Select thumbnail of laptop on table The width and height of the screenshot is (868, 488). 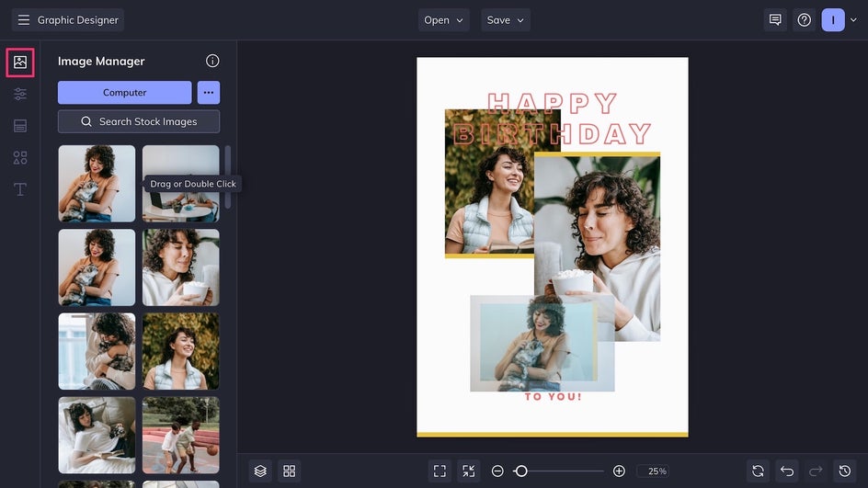[181, 184]
